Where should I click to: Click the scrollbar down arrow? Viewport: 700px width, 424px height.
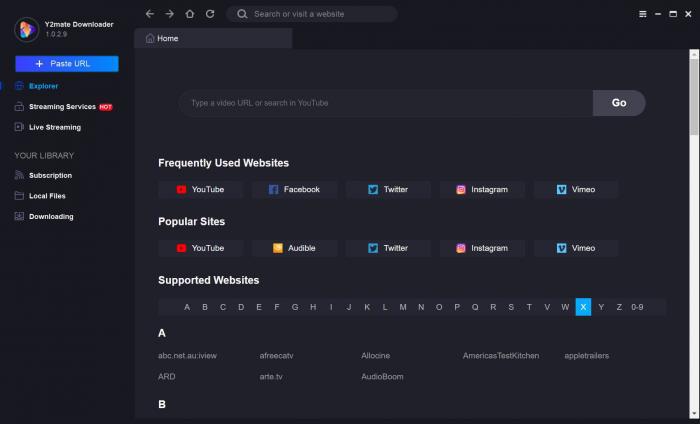(694, 415)
